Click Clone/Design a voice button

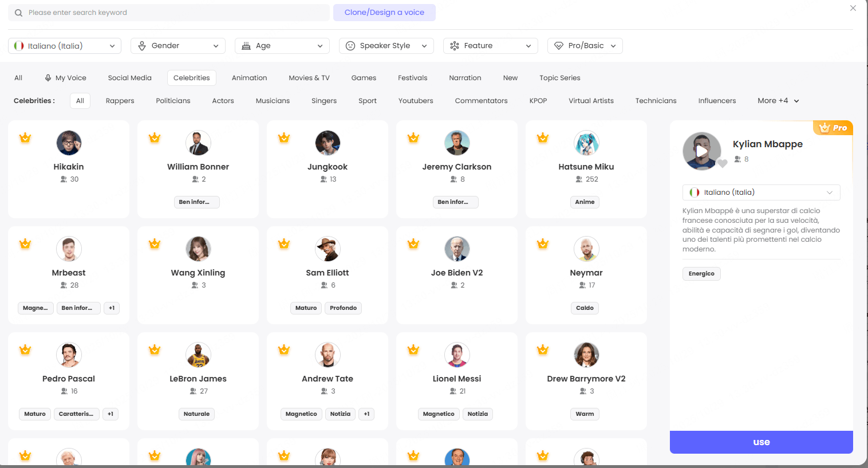384,13
